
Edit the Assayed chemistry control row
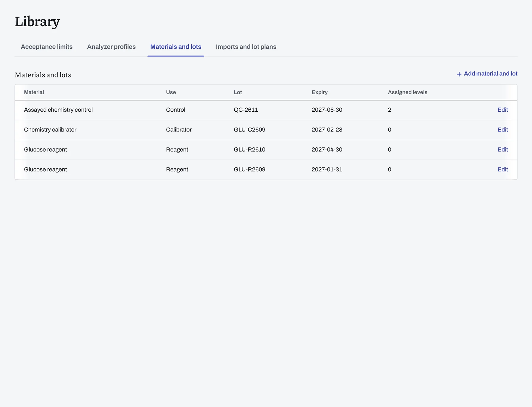click(502, 110)
